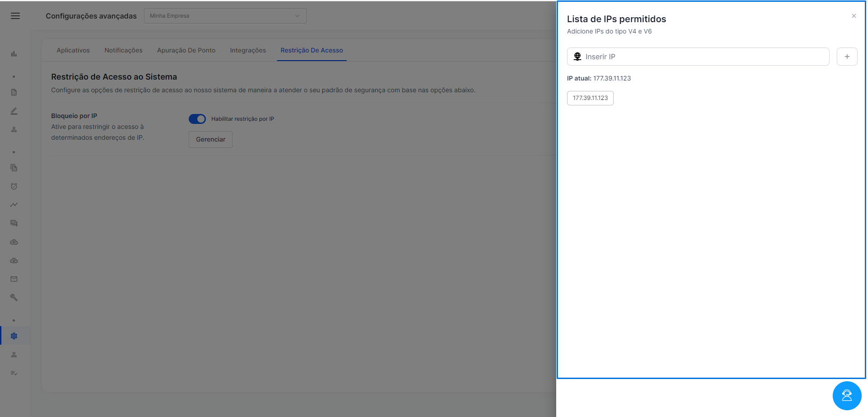Select the gear settings sidebar icon
This screenshot has width=868, height=417.
click(x=14, y=336)
